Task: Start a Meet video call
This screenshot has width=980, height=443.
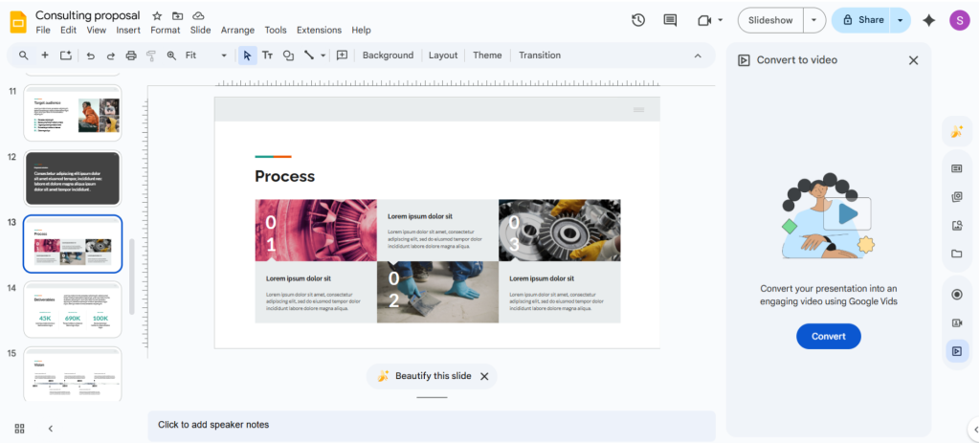Action: click(704, 21)
